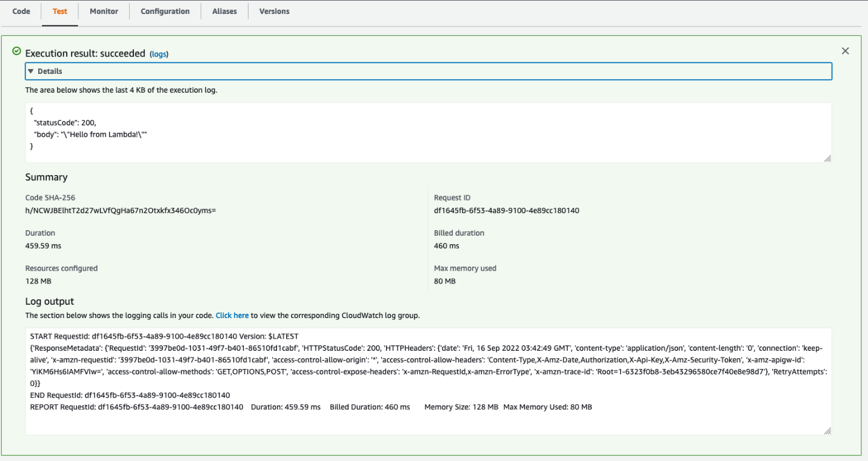The width and height of the screenshot is (868, 461).
Task: Open the Aliases tab
Action: pos(224,11)
